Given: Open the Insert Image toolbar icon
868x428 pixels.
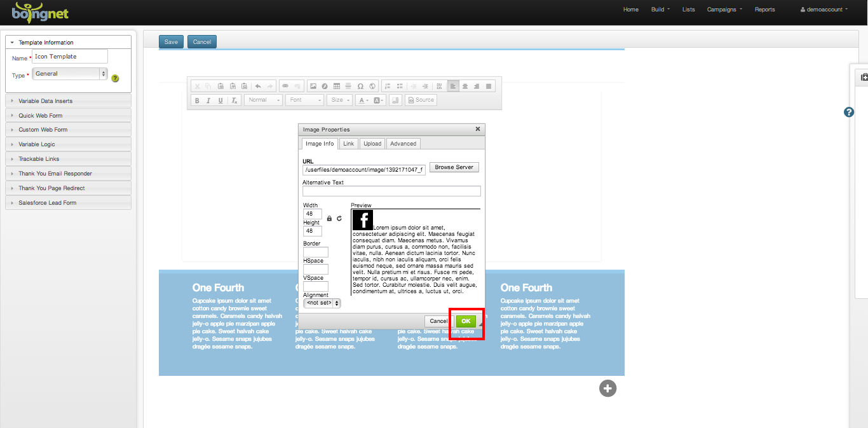Looking at the screenshot, I should click(x=313, y=86).
